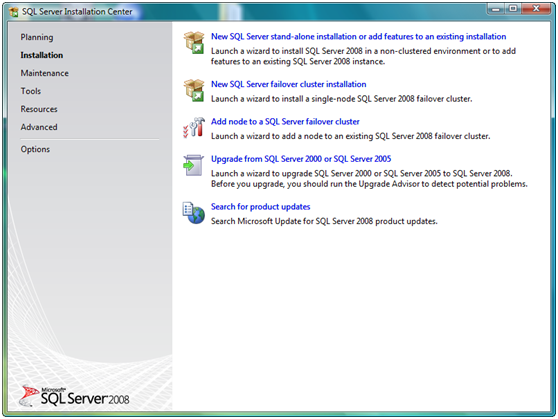558x419 pixels.
Task: Click the text 'Launch a wizard to add a node to an existing SQL Server 2008 failover cluster.'
Action: coord(351,136)
